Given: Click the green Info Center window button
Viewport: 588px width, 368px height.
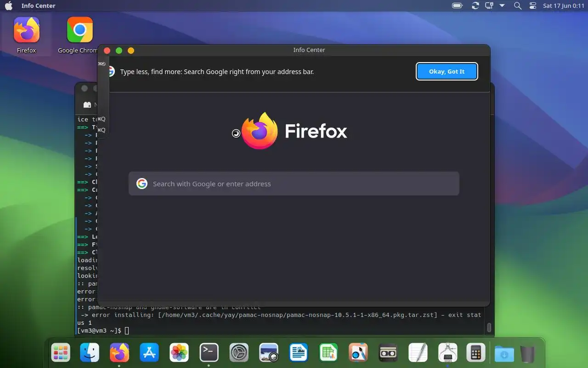Looking at the screenshot, I should point(119,50).
